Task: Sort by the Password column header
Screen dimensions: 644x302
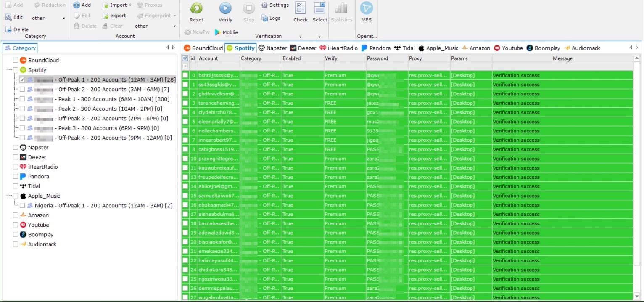Action: click(387, 58)
